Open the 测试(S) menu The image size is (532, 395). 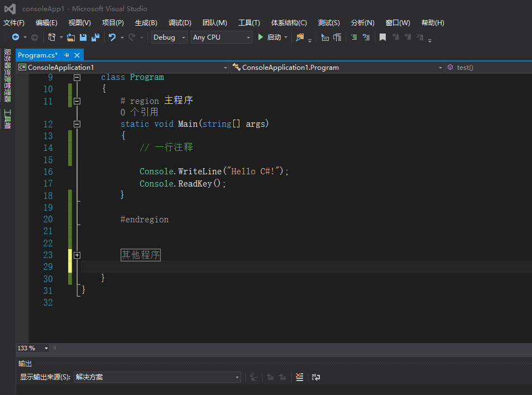(x=329, y=23)
